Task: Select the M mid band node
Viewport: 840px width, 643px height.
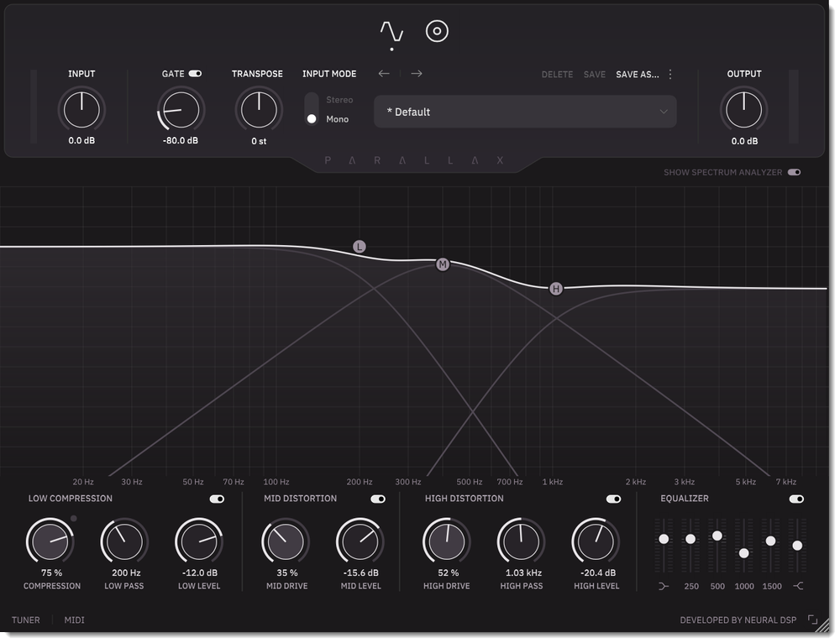Action: click(443, 264)
